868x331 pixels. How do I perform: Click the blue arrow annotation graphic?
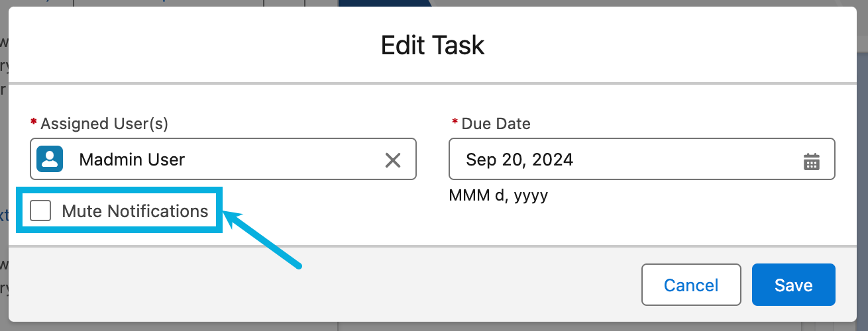tap(265, 240)
